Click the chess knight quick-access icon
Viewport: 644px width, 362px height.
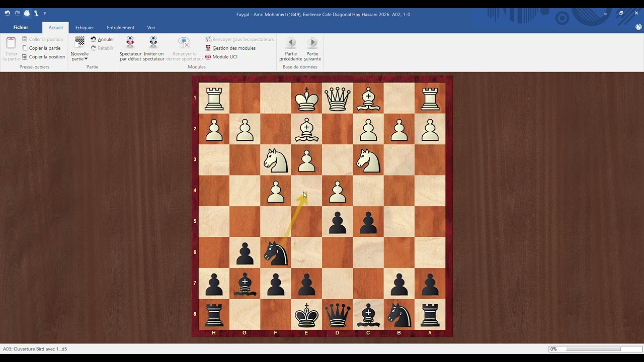(27, 14)
